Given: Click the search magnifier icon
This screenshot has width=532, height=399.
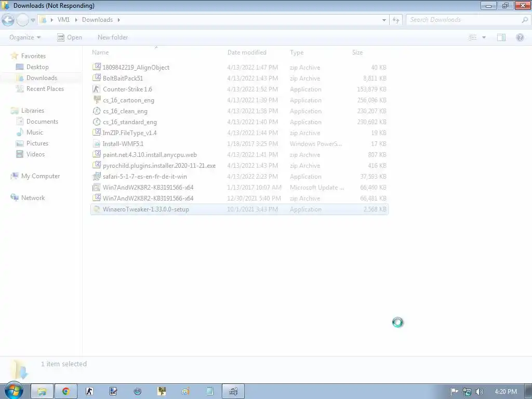Looking at the screenshot, I should click(x=525, y=20).
